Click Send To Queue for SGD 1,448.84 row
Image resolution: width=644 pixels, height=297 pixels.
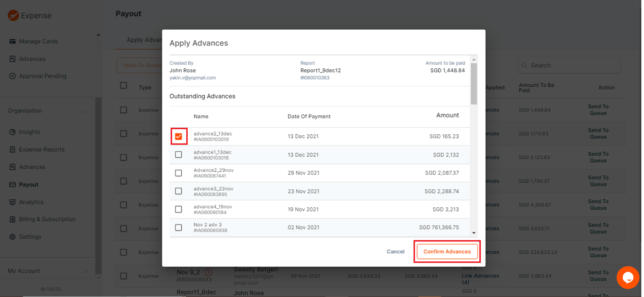point(598,110)
